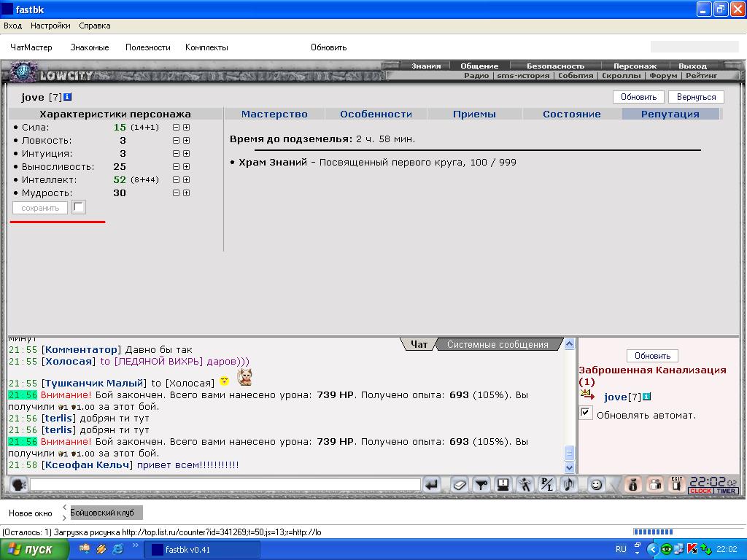Image resolution: width=747 pixels, height=560 pixels.
Task: Open the friends people icon
Action: tap(655, 485)
